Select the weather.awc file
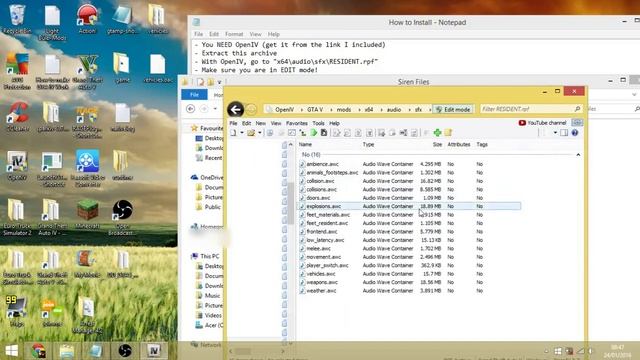Viewport: 640px width, 360px height. (321, 291)
